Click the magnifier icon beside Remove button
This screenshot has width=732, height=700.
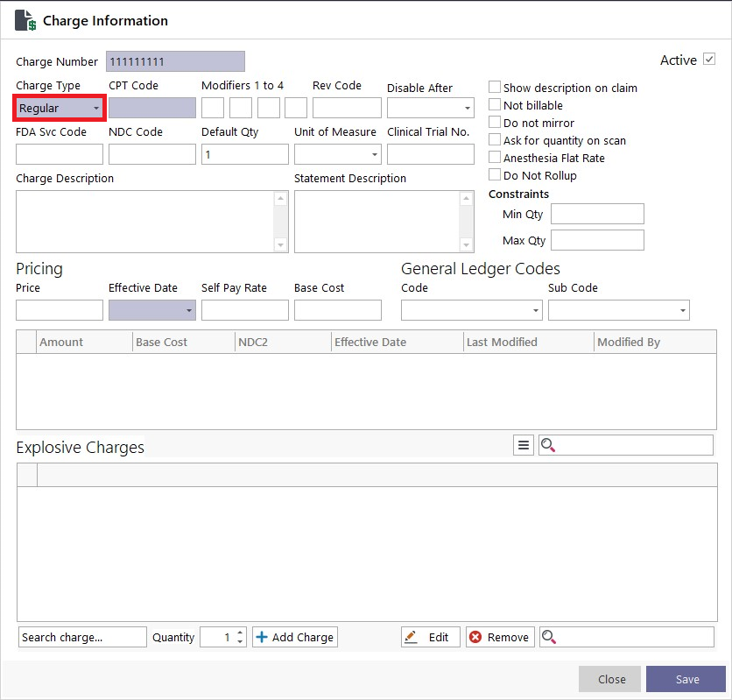548,637
